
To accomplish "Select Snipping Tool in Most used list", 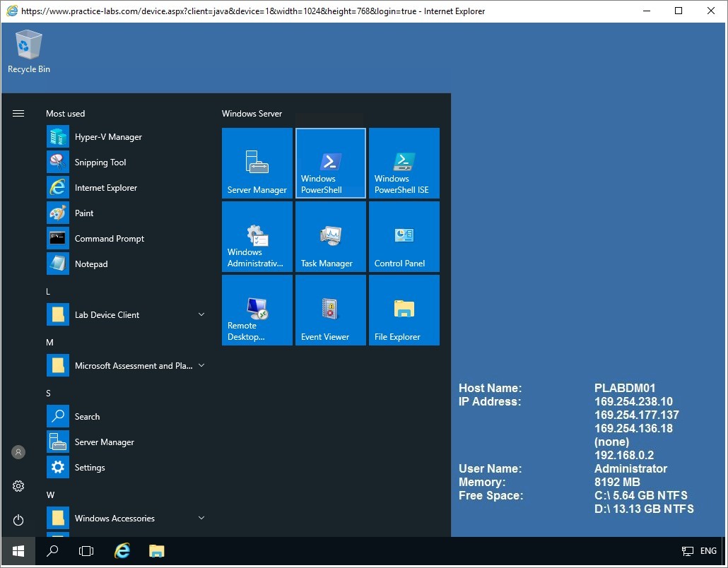I will pyautogui.click(x=100, y=162).
